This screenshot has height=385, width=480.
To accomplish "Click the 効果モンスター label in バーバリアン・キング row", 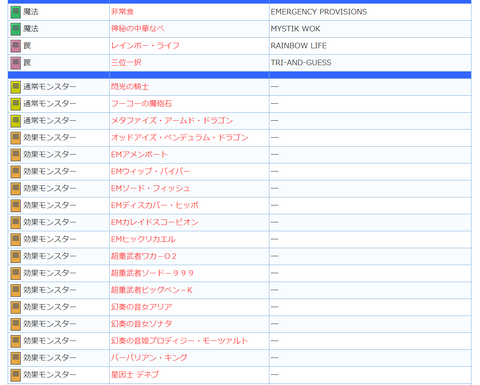I will tap(50, 358).
